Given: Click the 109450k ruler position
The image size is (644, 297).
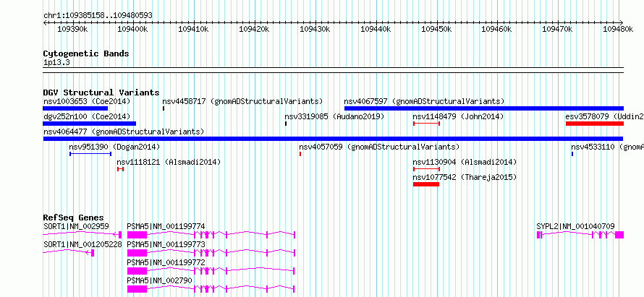Looking at the screenshot, I should pyautogui.click(x=437, y=30).
